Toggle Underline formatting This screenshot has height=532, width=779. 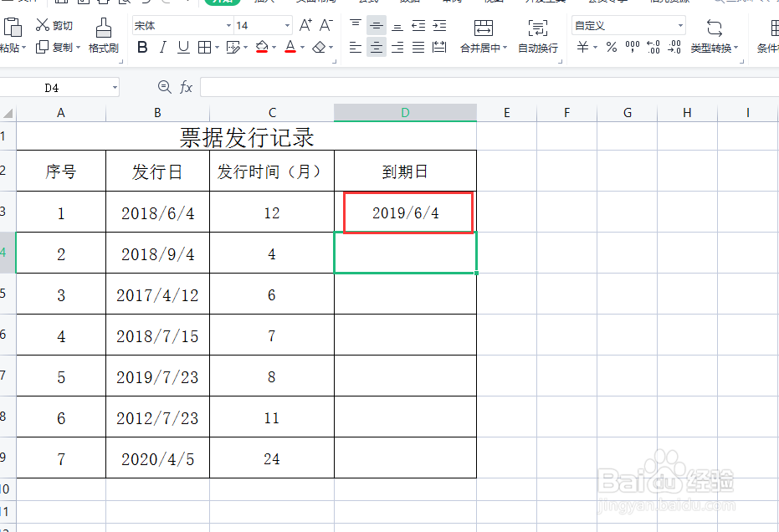coord(183,47)
